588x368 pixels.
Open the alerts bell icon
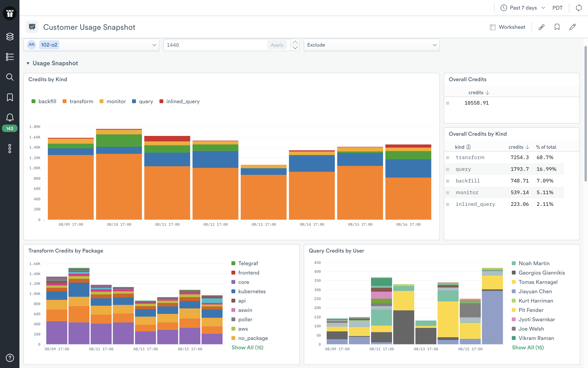[10, 117]
